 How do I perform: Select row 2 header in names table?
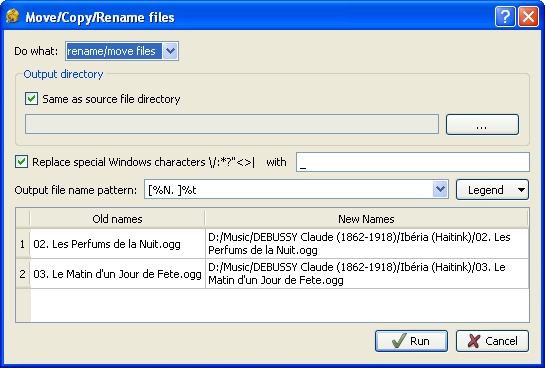click(x=23, y=274)
